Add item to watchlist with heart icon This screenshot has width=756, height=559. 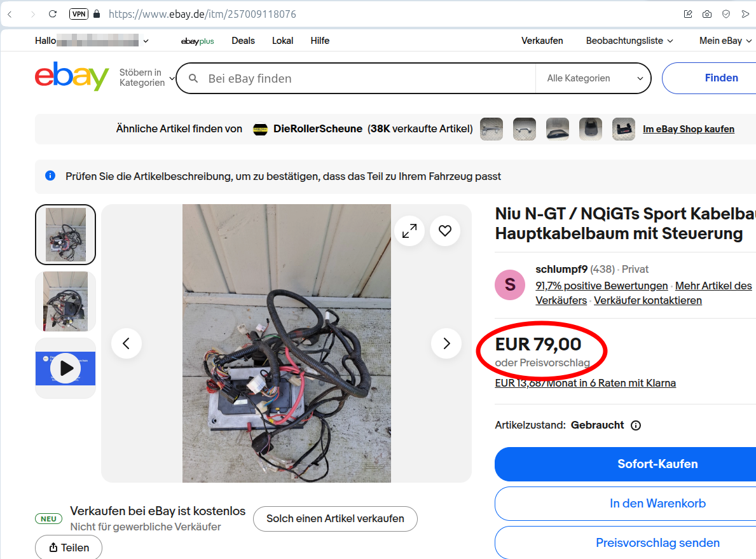coord(445,231)
